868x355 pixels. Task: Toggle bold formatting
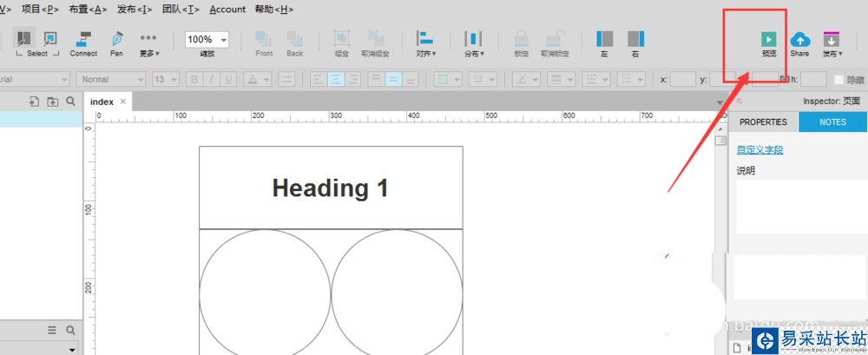coord(194,79)
